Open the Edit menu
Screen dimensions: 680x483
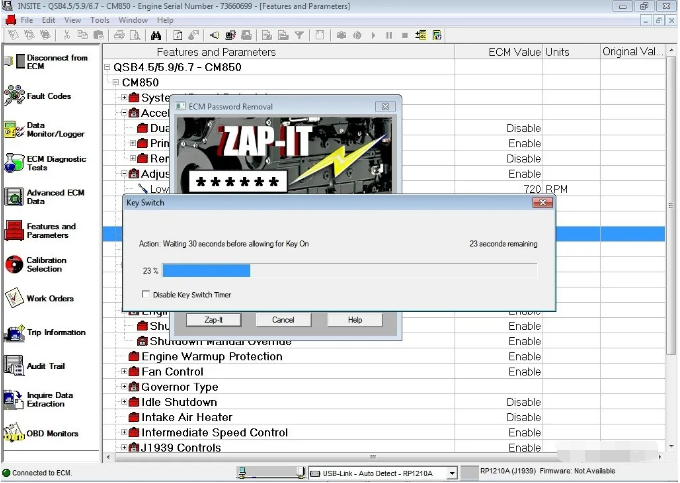tap(48, 20)
